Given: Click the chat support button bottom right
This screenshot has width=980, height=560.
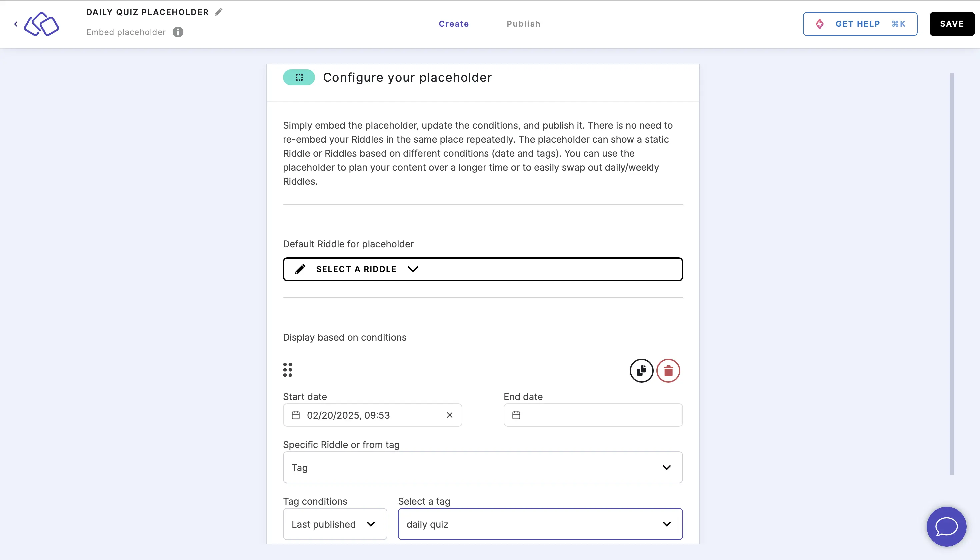Looking at the screenshot, I should [946, 526].
